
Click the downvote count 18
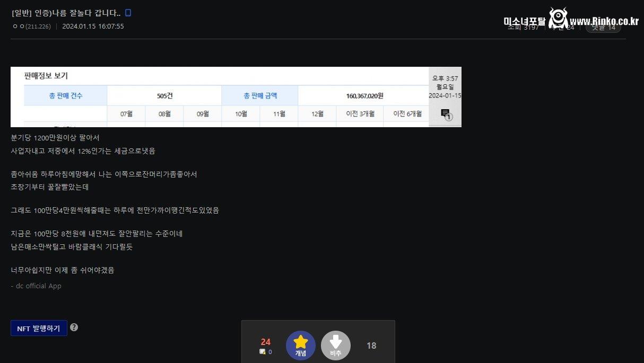coord(371,346)
